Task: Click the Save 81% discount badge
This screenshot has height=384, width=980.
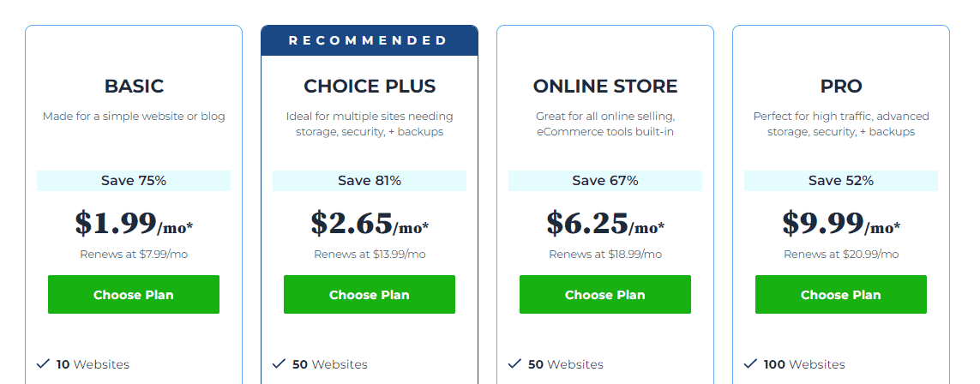Action: pos(370,181)
